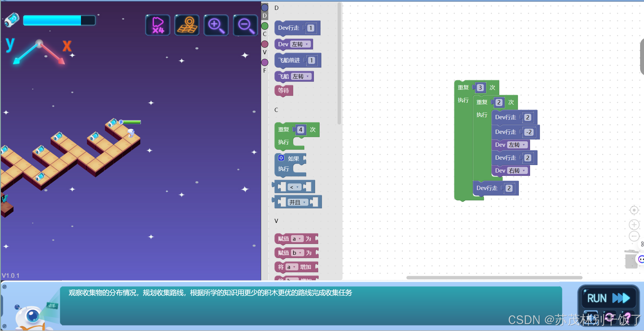
Task: Click the gear on the 如果 block
Action: (x=281, y=158)
